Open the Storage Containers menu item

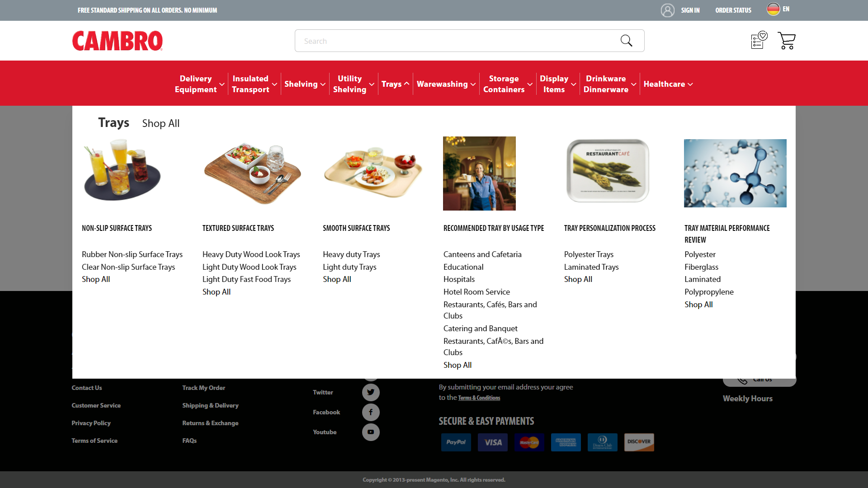tap(504, 84)
